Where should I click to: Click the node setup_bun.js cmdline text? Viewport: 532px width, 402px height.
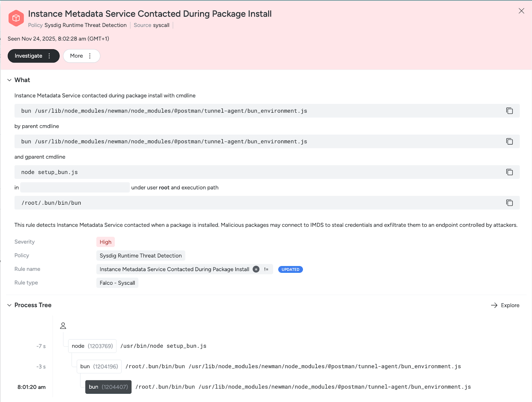pyautogui.click(x=50, y=172)
